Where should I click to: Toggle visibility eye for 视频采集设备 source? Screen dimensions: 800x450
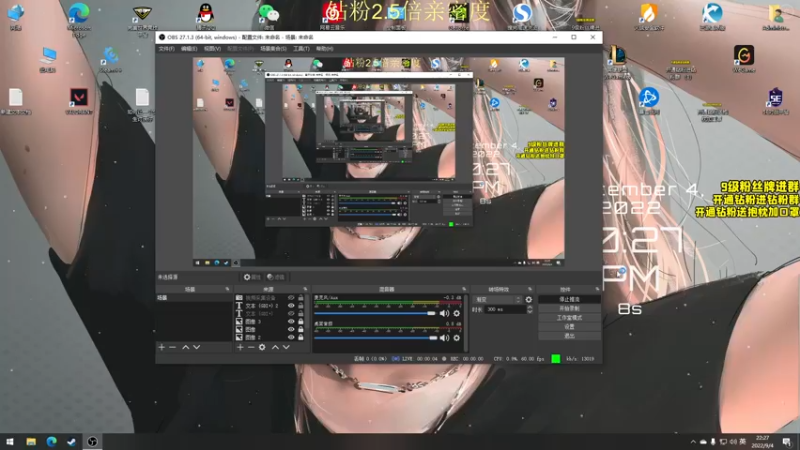click(x=291, y=298)
